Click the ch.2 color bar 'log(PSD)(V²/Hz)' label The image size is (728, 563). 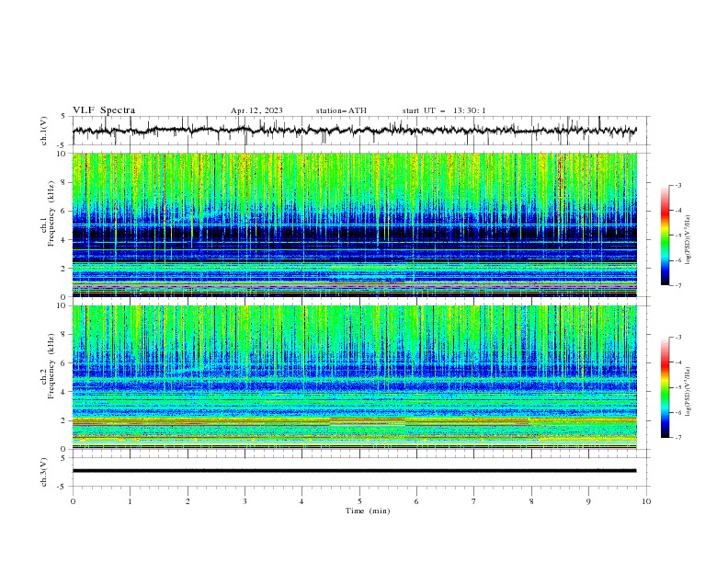click(x=688, y=391)
